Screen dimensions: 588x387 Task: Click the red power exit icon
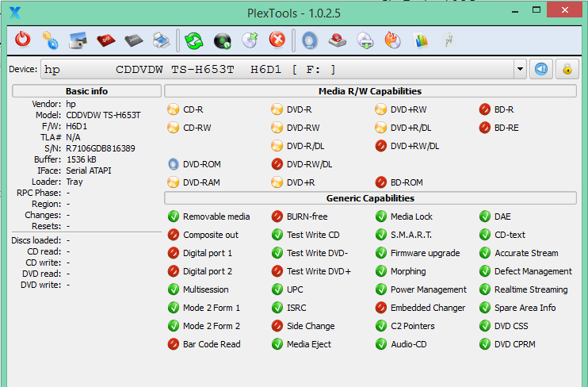pos(23,40)
